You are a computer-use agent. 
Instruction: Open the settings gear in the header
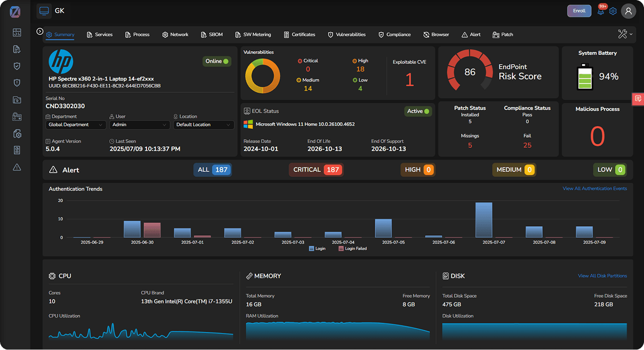pos(613,11)
